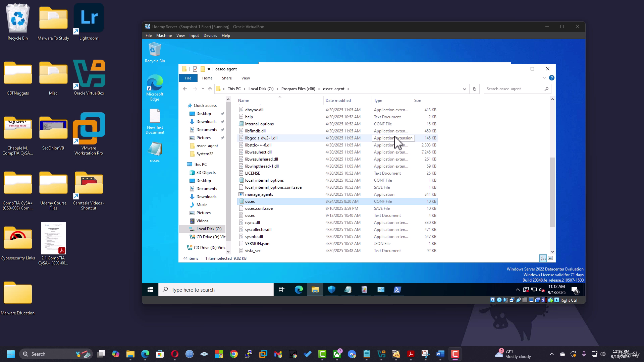Open File Explorer help button
Viewport: 644px width, 362px height.
pos(552,78)
